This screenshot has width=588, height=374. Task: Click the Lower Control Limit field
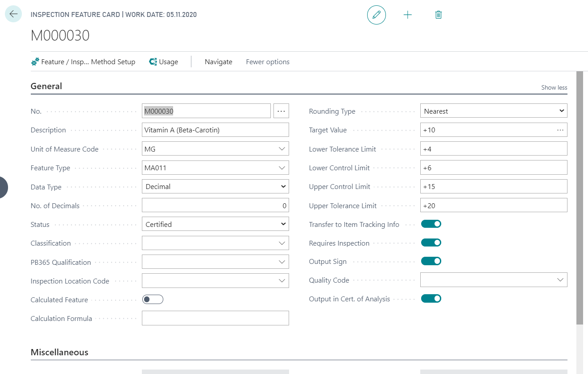pos(494,168)
